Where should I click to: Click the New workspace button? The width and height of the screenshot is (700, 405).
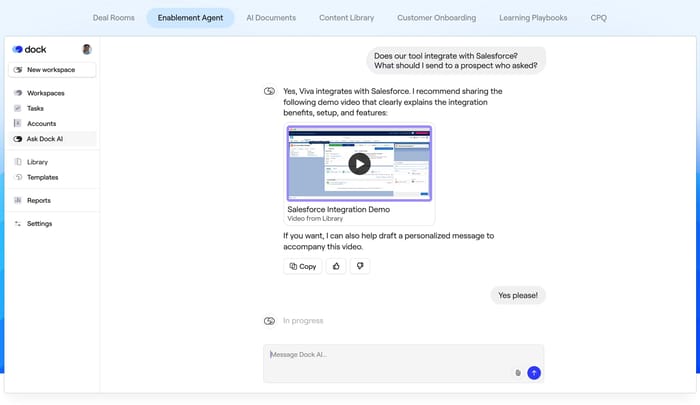(x=53, y=70)
